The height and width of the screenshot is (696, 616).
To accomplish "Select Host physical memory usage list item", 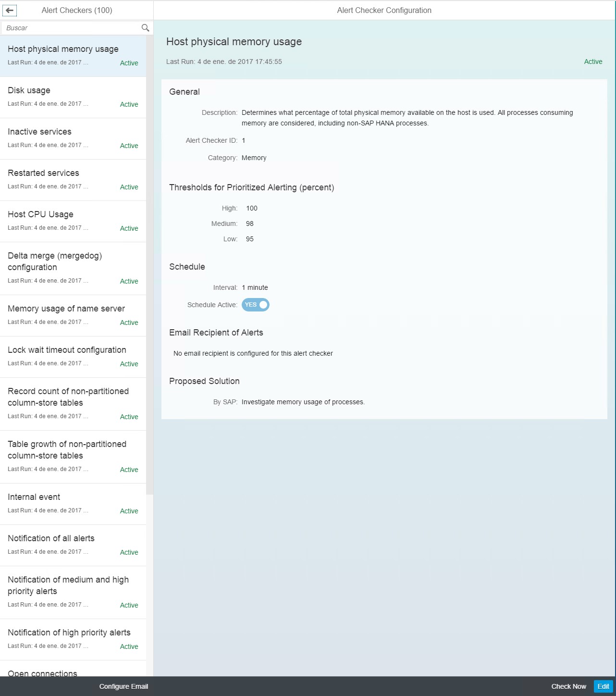I will pos(73,56).
